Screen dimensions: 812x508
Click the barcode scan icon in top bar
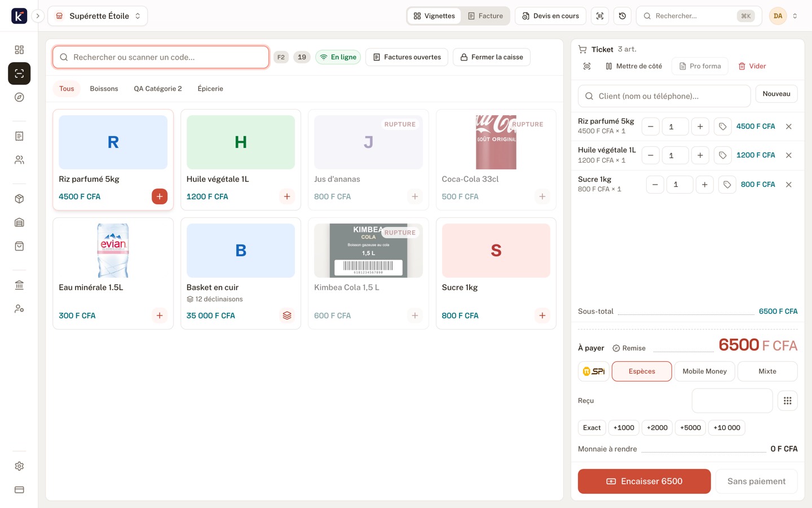[600, 16]
